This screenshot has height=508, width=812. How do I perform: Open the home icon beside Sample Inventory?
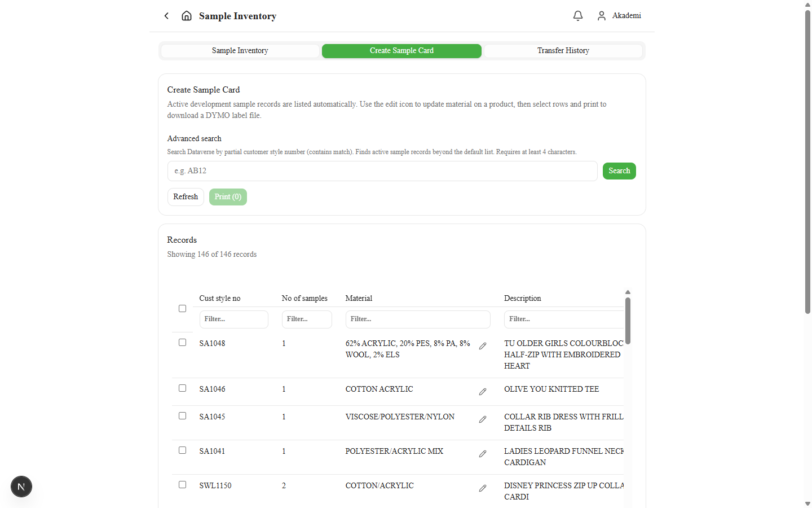pyautogui.click(x=187, y=16)
